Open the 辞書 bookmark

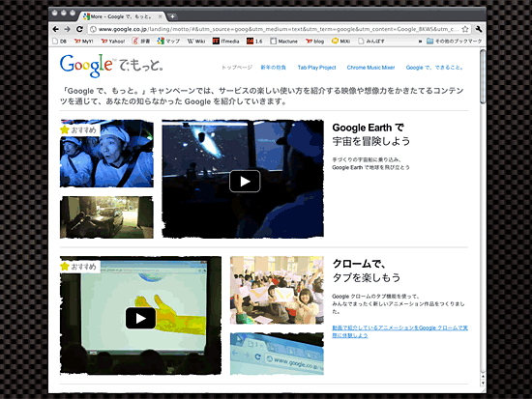click(x=141, y=41)
